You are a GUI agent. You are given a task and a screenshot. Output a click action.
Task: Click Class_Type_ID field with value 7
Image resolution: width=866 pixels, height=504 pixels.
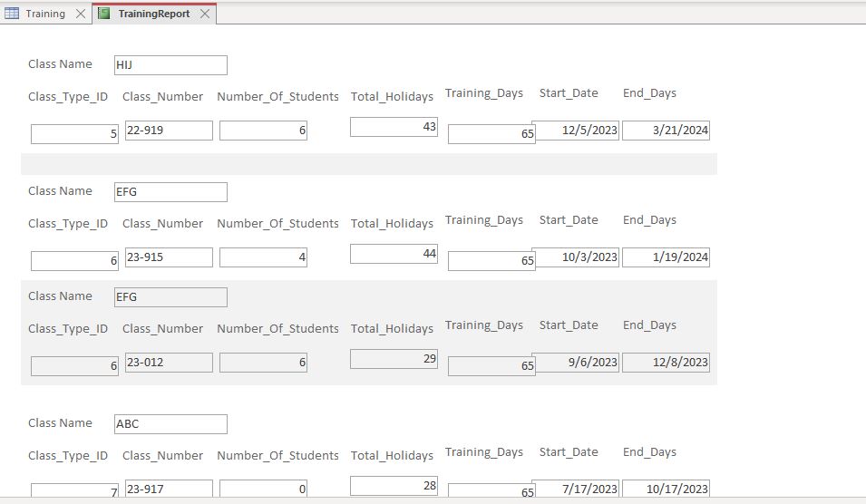click(x=74, y=490)
